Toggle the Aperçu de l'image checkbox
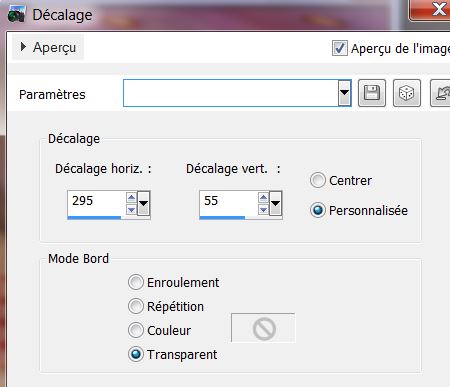 coord(340,48)
